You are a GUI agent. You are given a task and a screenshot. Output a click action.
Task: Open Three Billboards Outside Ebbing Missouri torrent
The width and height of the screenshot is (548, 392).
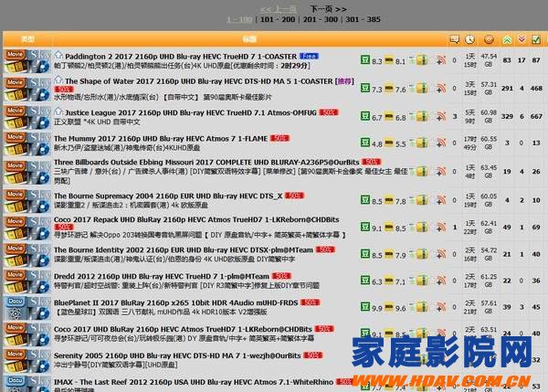(206, 163)
